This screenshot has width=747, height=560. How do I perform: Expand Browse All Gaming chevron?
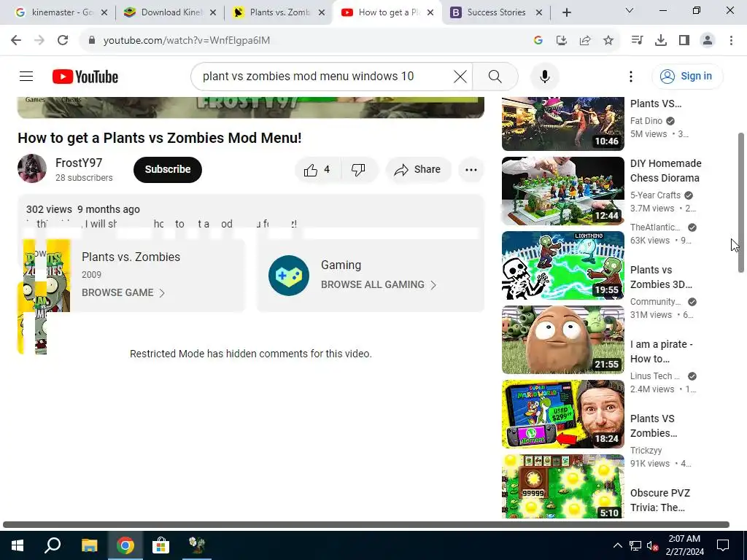pyautogui.click(x=433, y=285)
